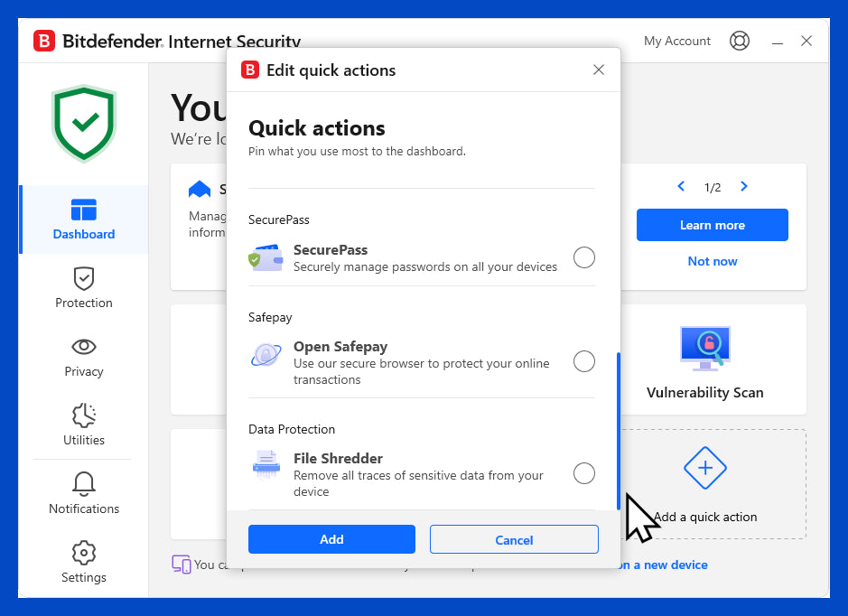Select the File Shredder radio button

584,473
